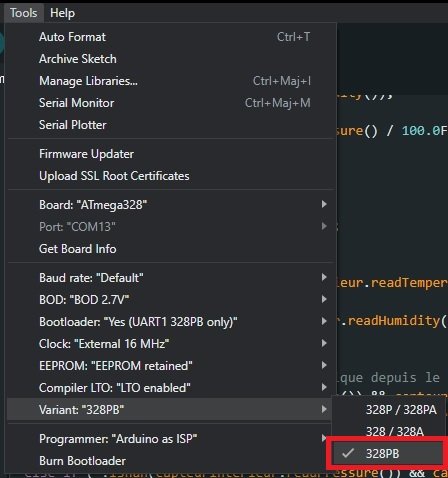Open the Serial Plotter
The width and height of the screenshot is (448, 478).
(171, 125)
